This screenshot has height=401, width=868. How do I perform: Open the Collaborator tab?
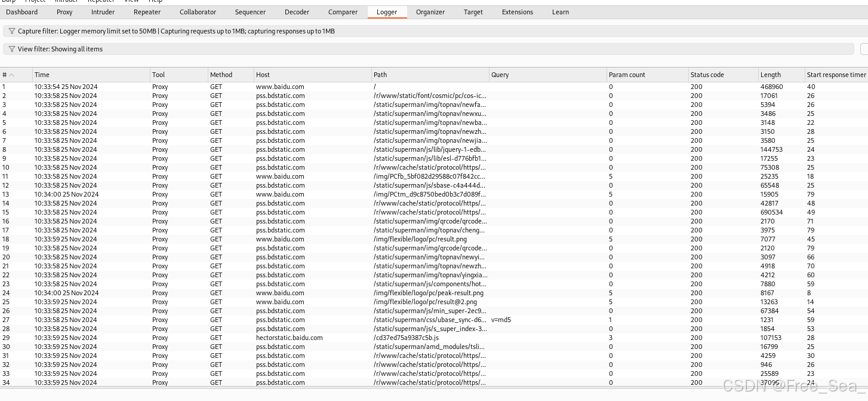pos(198,12)
